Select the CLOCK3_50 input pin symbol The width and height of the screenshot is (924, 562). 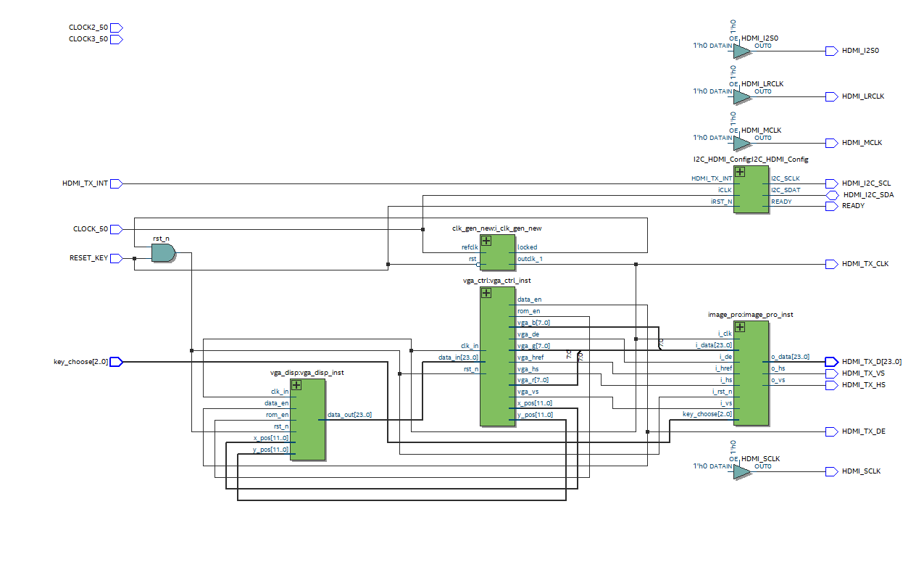[117, 39]
